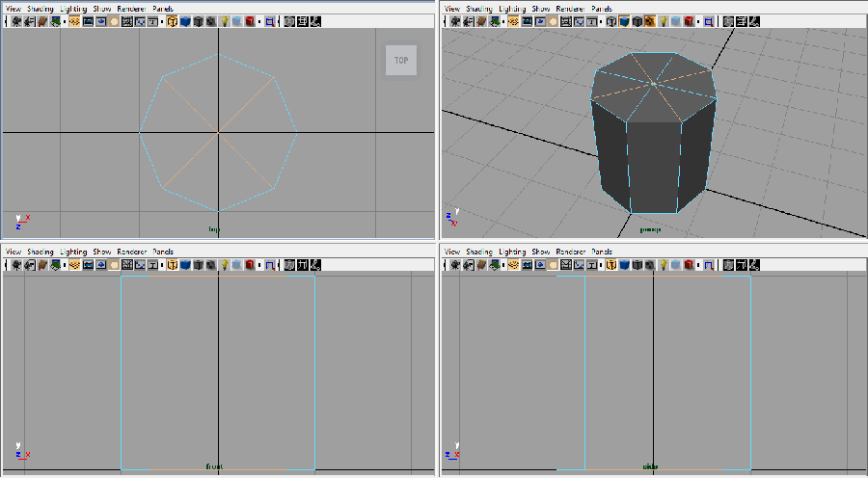The image size is (868, 478).
Task: Click blue shaded cube in front viewport toolbar
Action: [x=184, y=264]
